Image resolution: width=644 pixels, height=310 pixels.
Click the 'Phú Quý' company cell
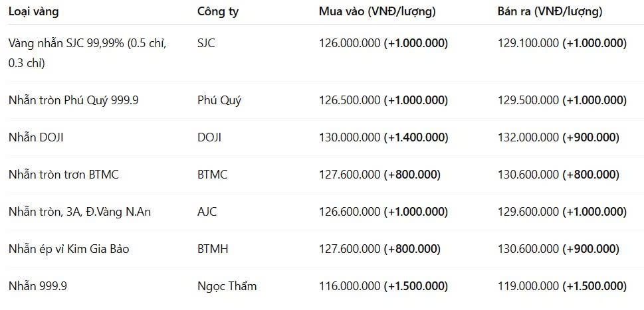pyautogui.click(x=219, y=100)
